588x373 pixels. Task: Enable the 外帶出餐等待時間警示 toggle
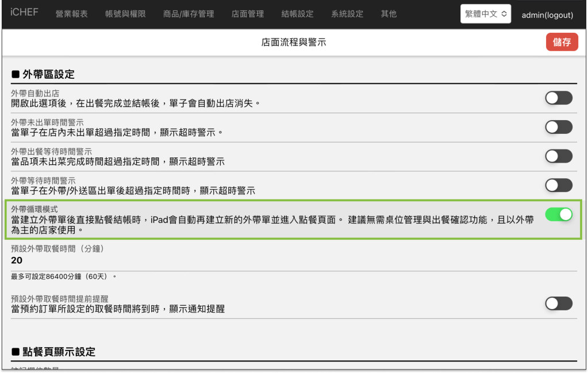coord(559,156)
